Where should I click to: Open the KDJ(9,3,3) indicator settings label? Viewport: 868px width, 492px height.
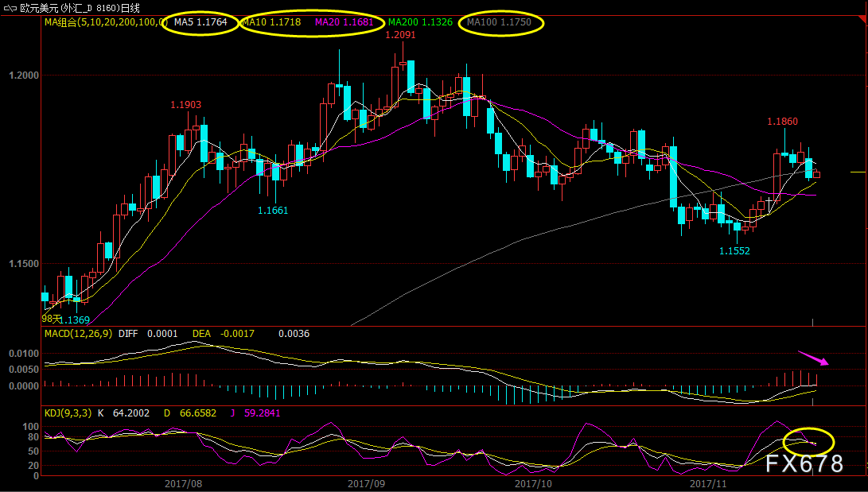[68, 413]
